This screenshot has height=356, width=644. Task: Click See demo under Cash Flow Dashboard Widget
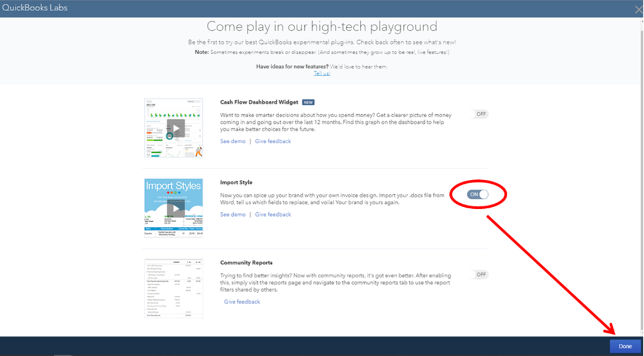[233, 141]
